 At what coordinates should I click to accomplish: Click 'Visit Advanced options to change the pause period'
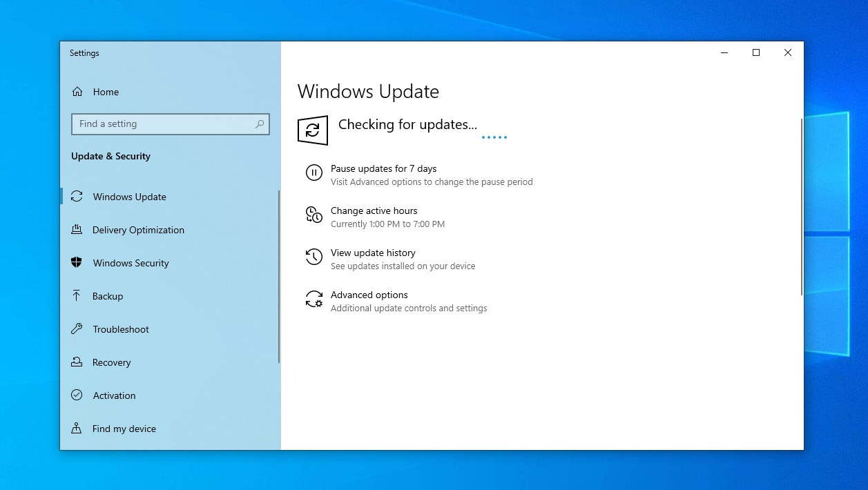point(432,182)
